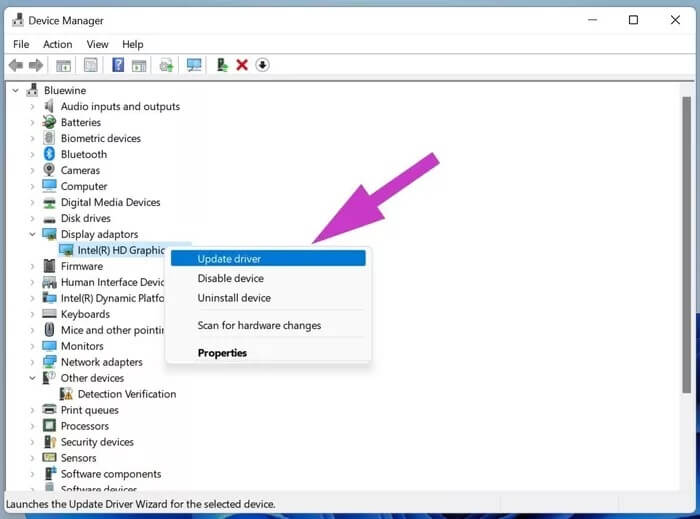
Task: Click the Firmware chip icon
Action: click(x=49, y=266)
